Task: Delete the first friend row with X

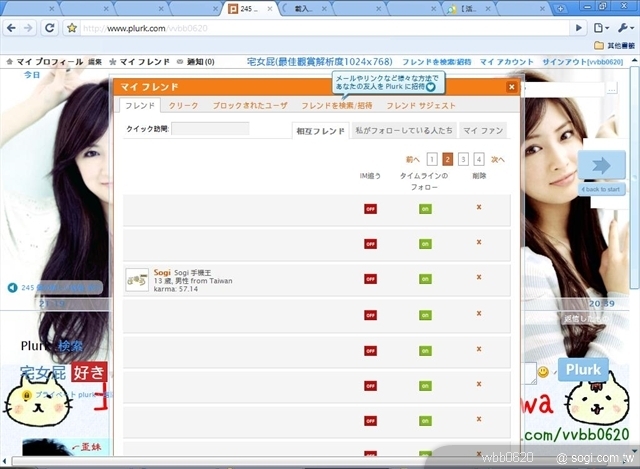Action: tap(479, 207)
